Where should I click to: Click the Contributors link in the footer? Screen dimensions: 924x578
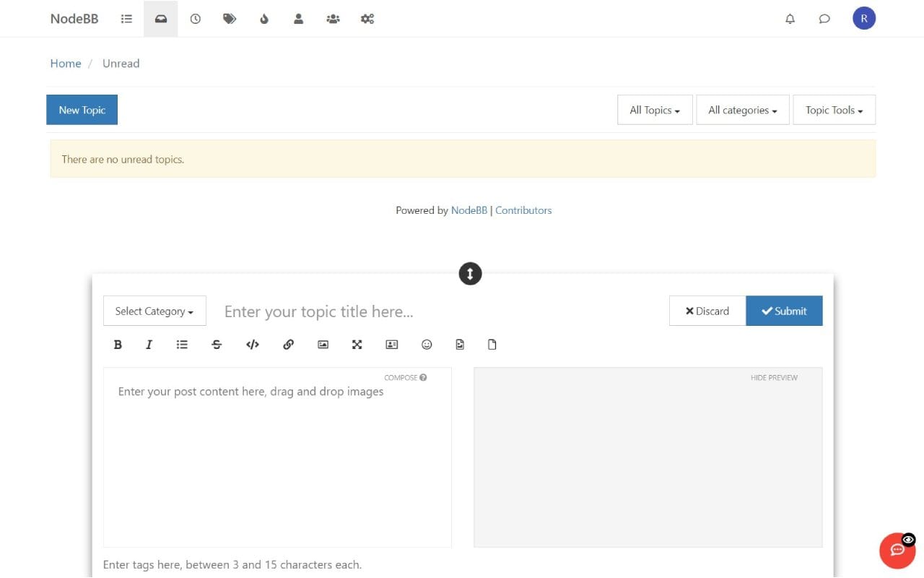[x=523, y=210]
